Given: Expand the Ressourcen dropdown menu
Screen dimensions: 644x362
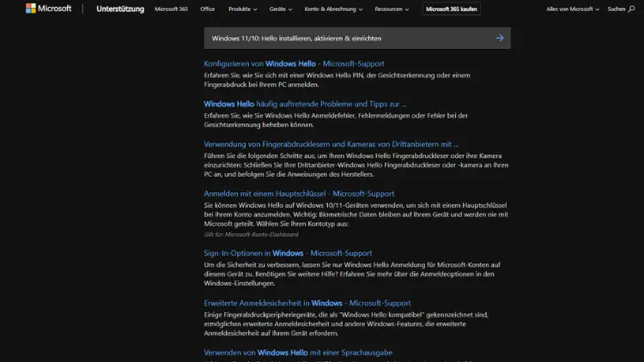Looking at the screenshot, I should [x=392, y=9].
